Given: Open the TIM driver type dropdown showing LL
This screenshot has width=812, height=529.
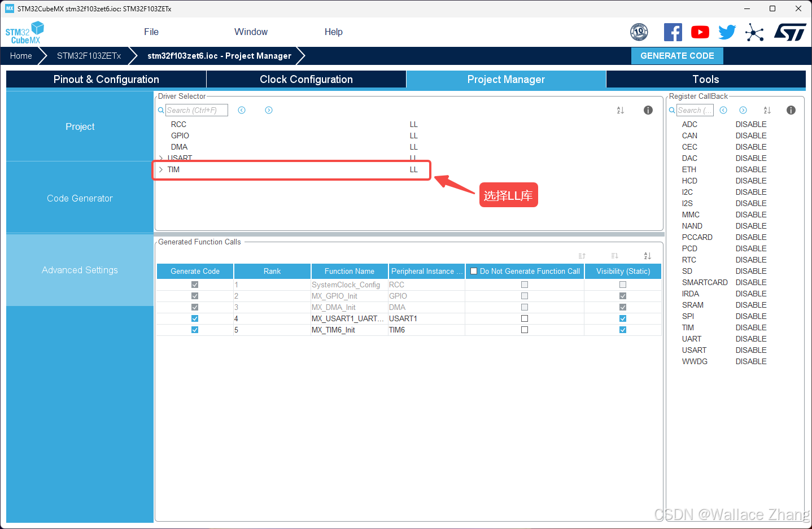Looking at the screenshot, I should pyautogui.click(x=414, y=169).
